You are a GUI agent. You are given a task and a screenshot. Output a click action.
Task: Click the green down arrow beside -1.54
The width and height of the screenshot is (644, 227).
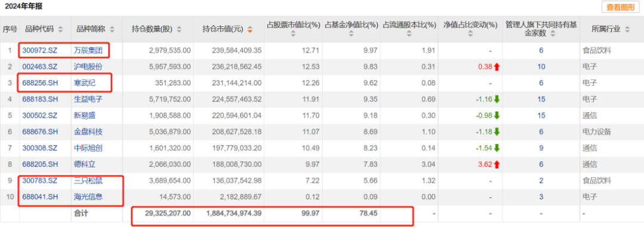click(x=497, y=148)
